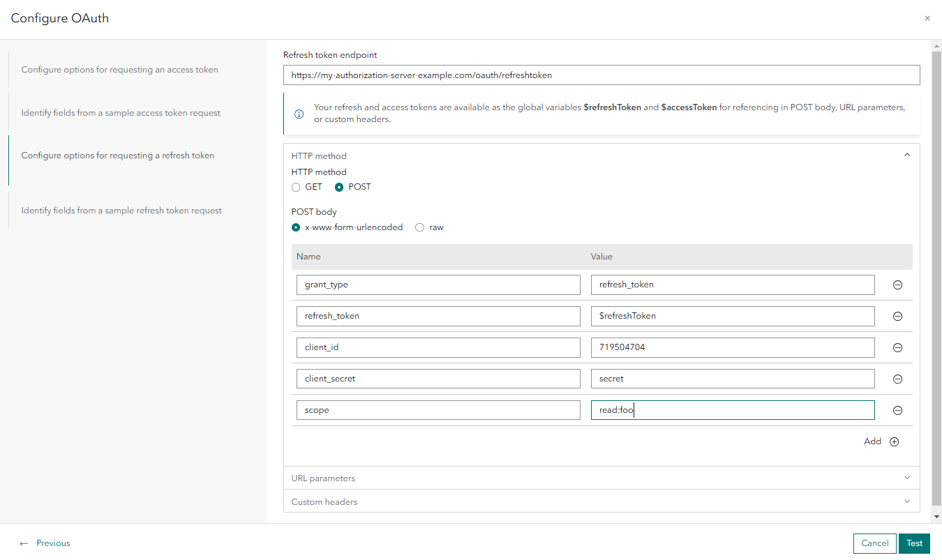Image resolution: width=942 pixels, height=560 pixels.
Task: Click the info icon in the token notice
Action: (x=299, y=113)
